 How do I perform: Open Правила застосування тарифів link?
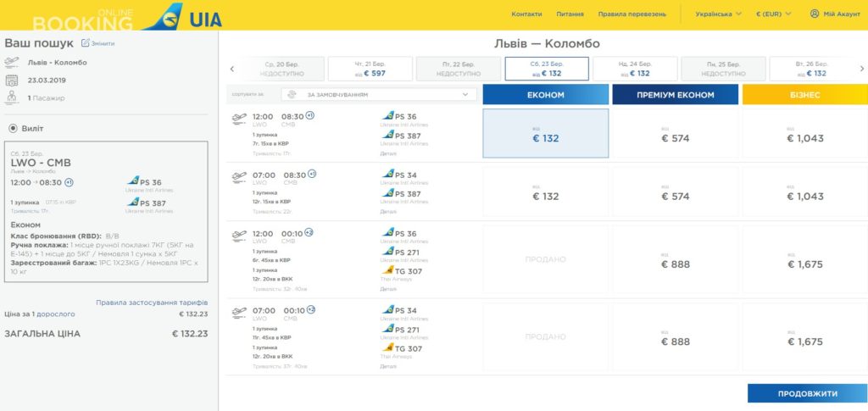[152, 303]
